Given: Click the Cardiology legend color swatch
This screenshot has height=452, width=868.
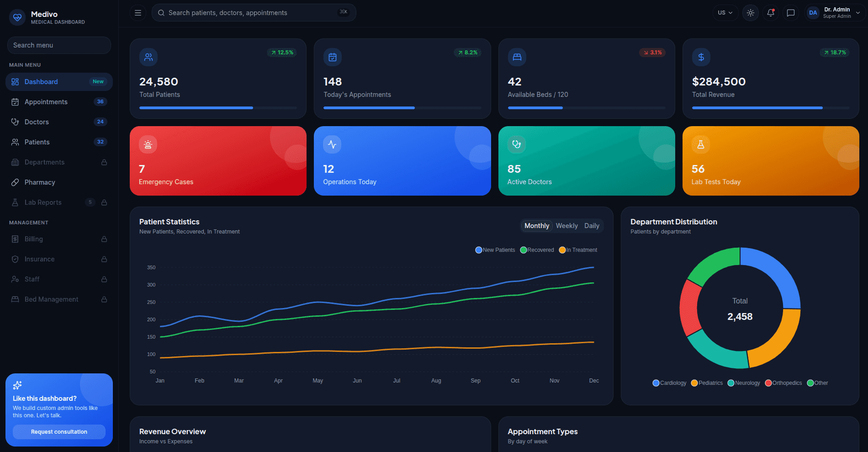Looking at the screenshot, I should pos(656,383).
